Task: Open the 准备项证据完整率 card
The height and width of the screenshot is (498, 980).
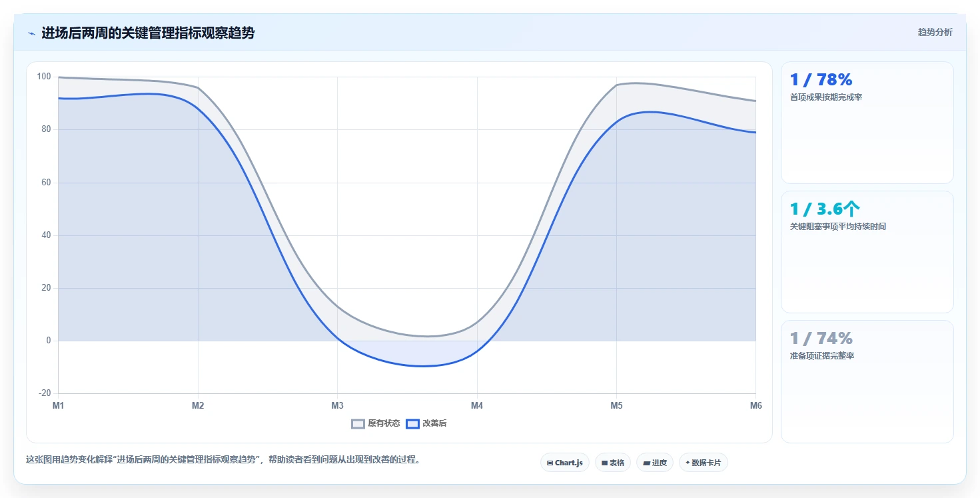Action: tap(867, 381)
